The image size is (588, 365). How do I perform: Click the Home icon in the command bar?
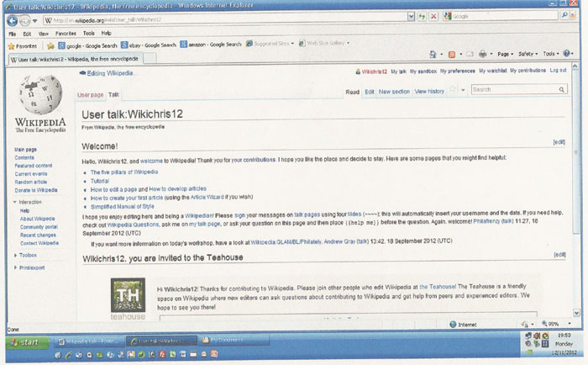pyautogui.click(x=433, y=55)
